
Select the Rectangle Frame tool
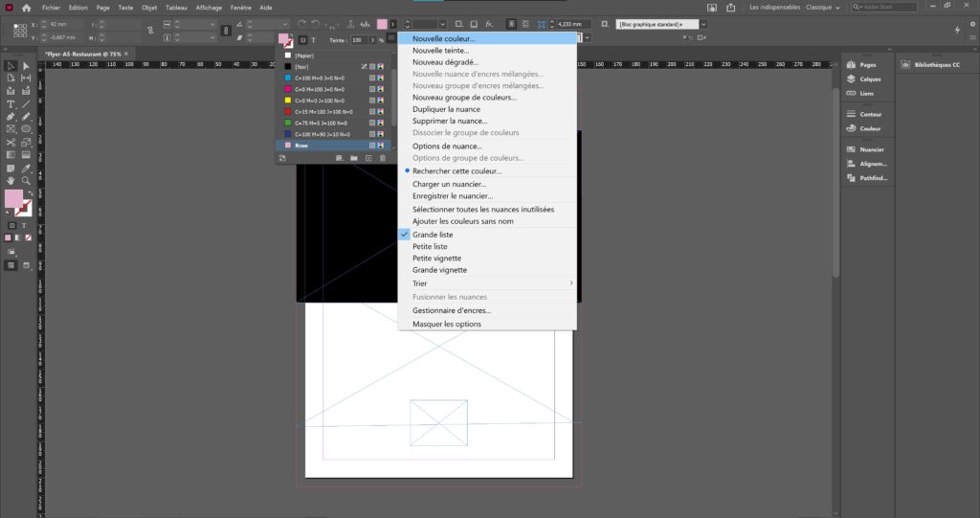point(11,129)
